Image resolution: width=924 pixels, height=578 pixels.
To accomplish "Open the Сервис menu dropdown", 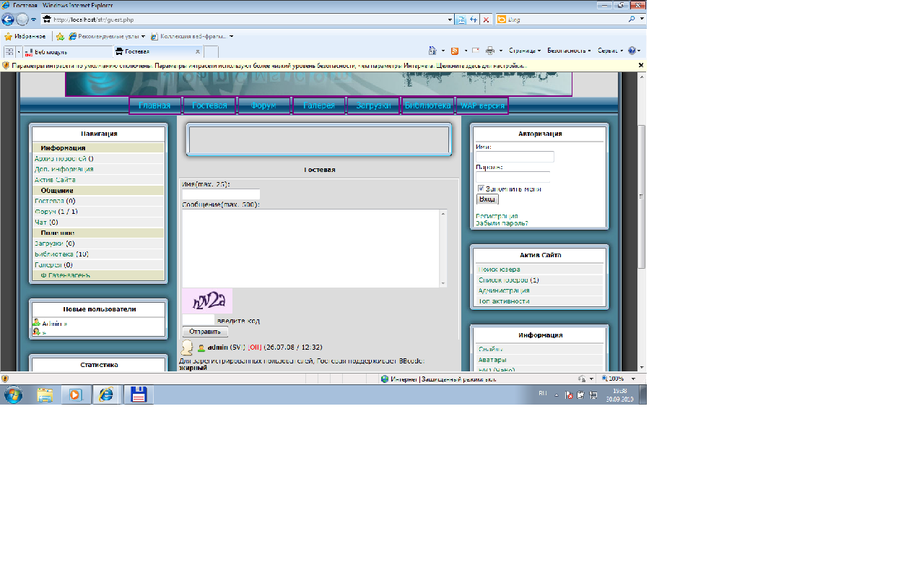I will 610,51.
